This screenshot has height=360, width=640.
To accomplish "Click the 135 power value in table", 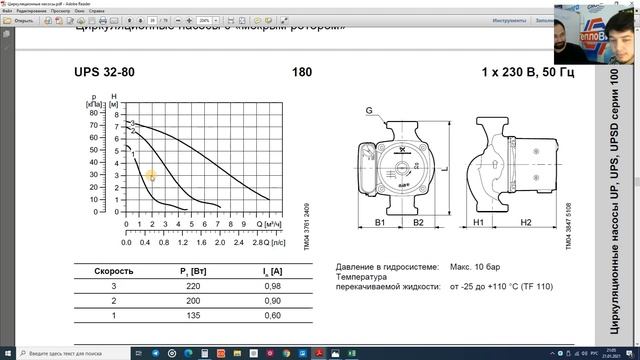I will pos(193,316).
